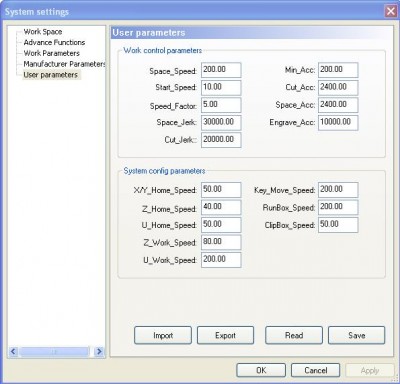
Task: Select Work Parameters in the tree
Action: coord(51,53)
